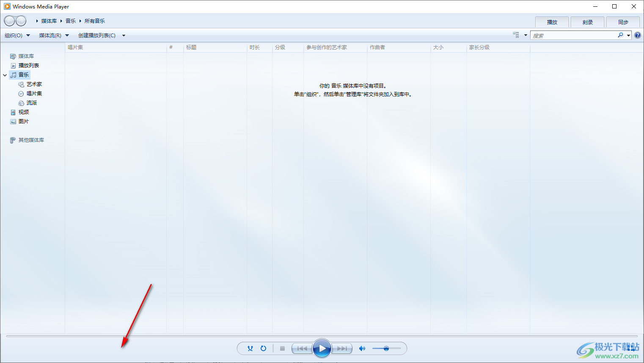
Task: Select 音乐 in the navigation tree
Action: tap(24, 75)
